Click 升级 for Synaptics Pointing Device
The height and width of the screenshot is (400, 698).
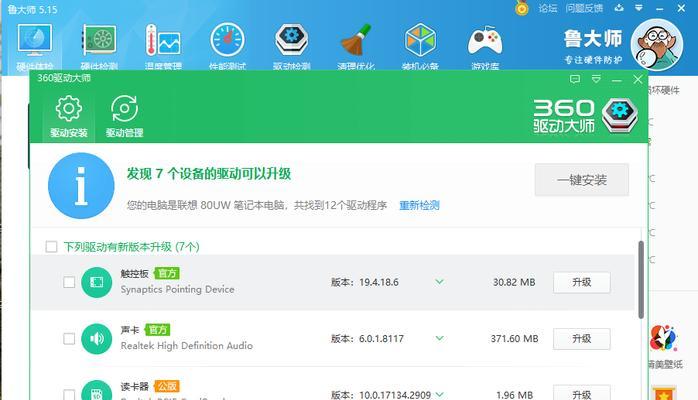coord(582,282)
